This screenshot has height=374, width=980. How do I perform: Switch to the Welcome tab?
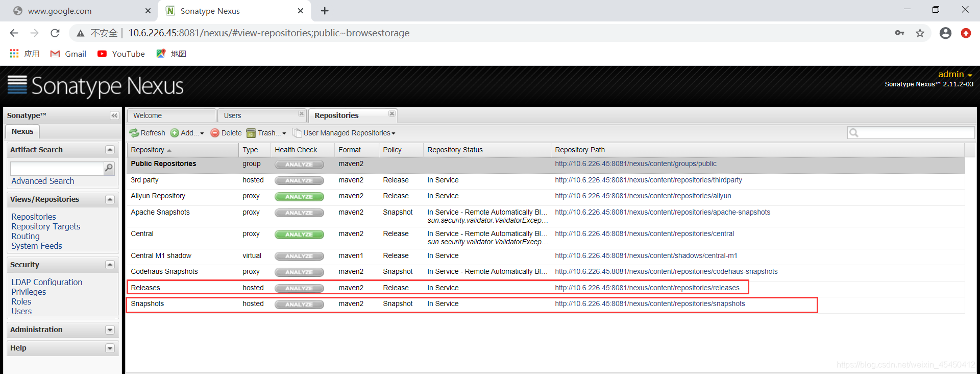[171, 115]
